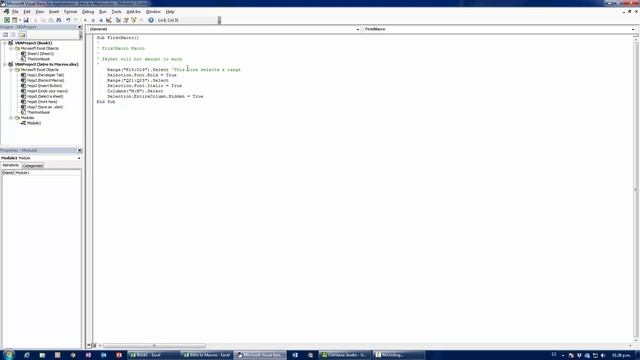Screen dimensions: 640x360
Task: Open the Add-Ins menu
Action: tap(133, 12)
